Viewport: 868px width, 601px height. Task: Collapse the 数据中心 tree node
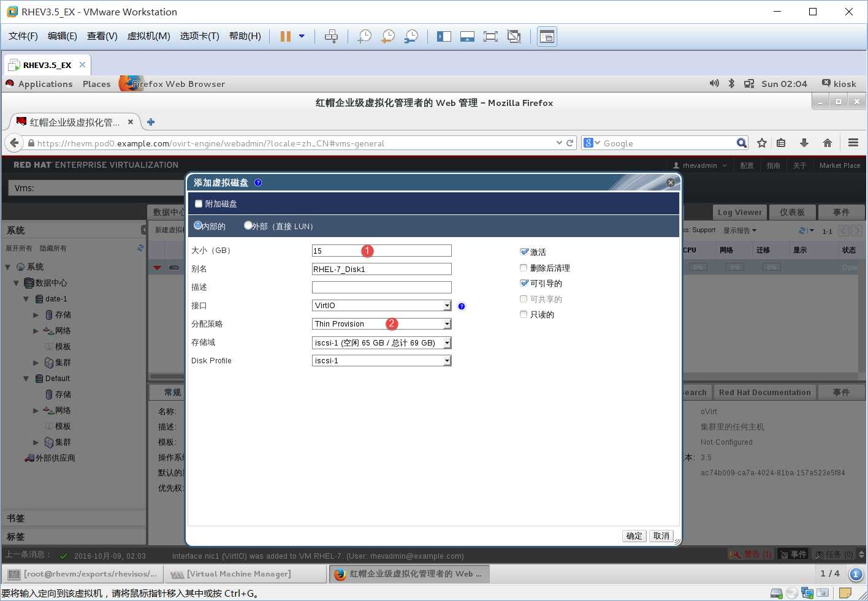[x=17, y=283]
